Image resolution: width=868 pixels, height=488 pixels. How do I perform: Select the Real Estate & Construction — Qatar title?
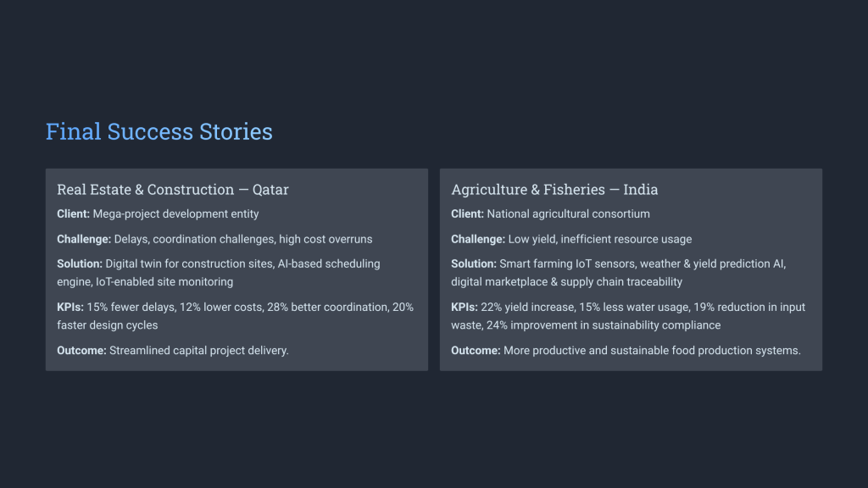pos(172,190)
